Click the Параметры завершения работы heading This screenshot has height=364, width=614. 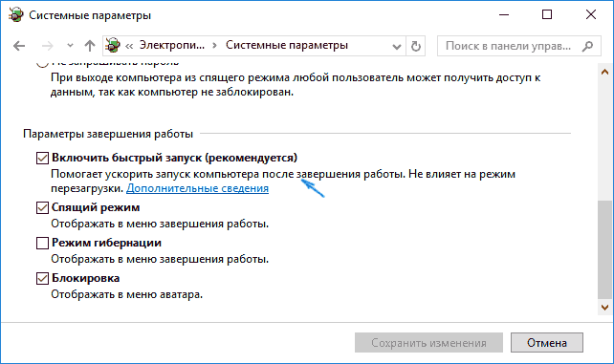coord(108,134)
